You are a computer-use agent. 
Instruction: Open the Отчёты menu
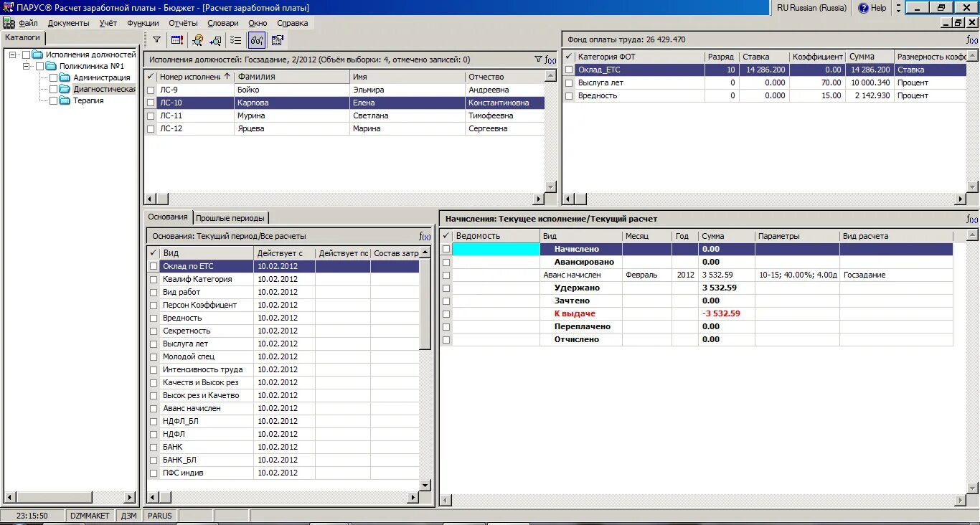[183, 23]
